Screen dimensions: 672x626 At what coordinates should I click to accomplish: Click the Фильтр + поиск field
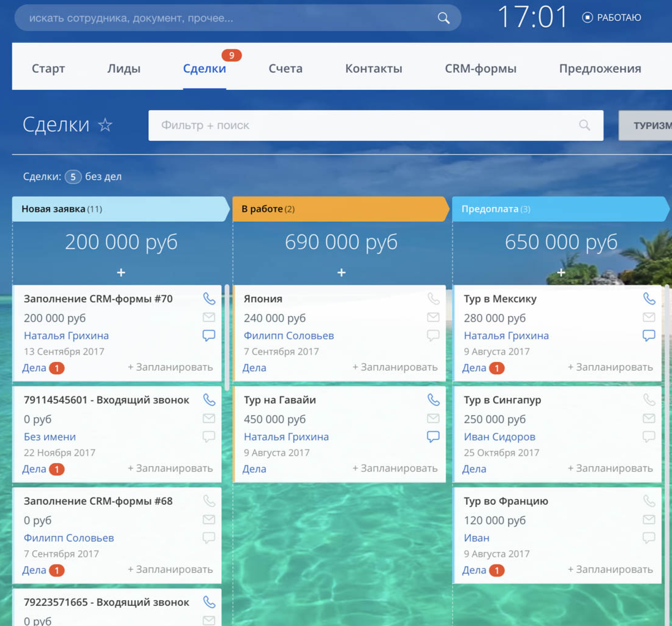coord(376,125)
